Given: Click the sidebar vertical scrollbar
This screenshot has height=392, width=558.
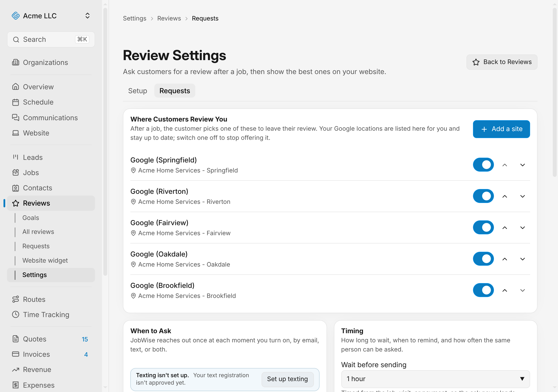Looking at the screenshot, I should (x=105, y=142).
